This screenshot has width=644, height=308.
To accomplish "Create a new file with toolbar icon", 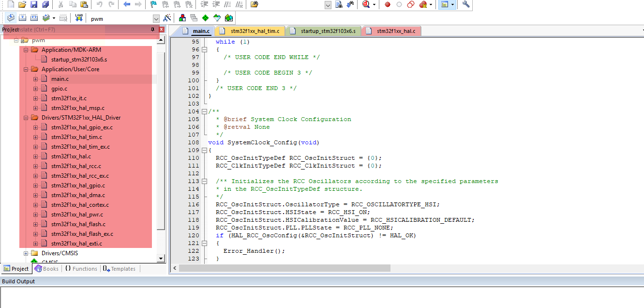I will click(x=11, y=4).
